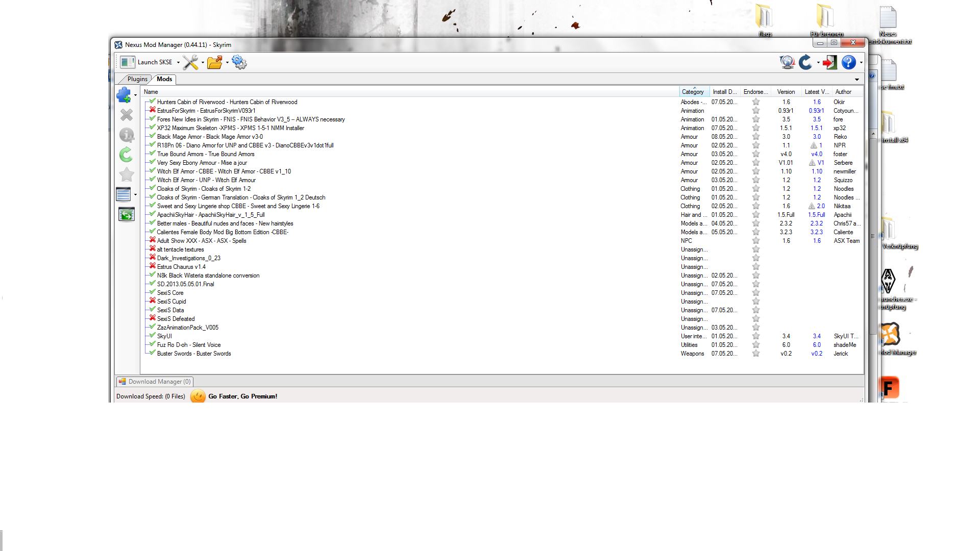Open the tools wrench and screwdriver icon
The width and height of the screenshot is (980, 551).
pos(190,62)
